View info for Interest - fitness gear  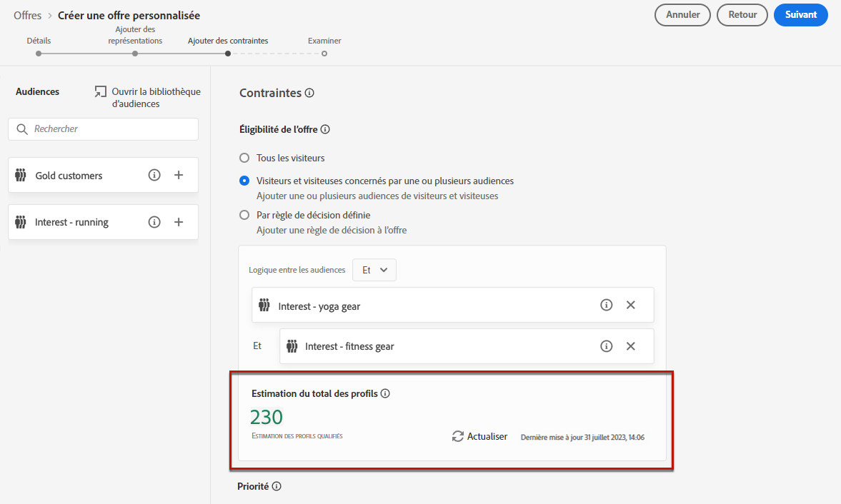pos(607,346)
